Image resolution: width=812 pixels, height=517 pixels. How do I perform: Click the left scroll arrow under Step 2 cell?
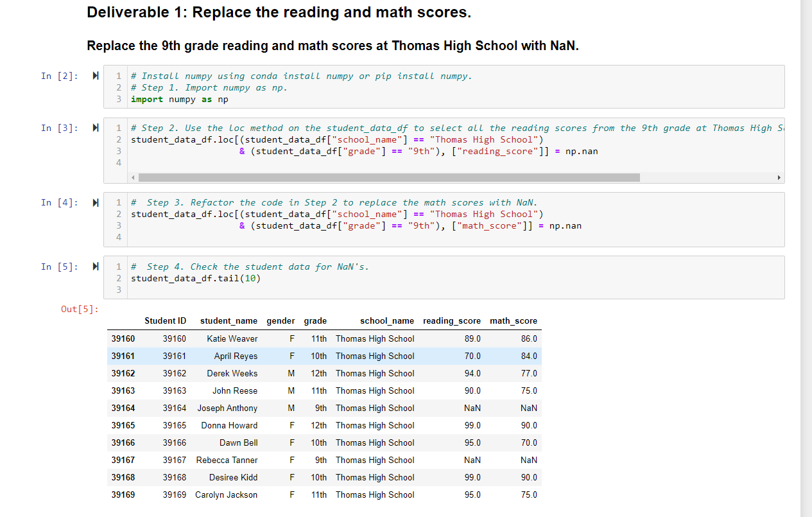click(x=133, y=178)
